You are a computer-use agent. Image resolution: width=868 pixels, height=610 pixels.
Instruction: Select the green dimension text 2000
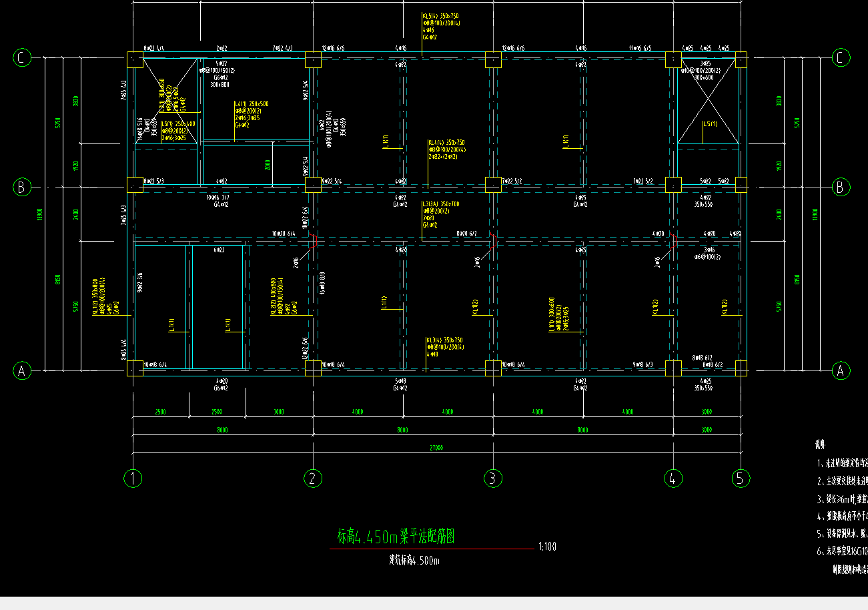pyautogui.click(x=268, y=164)
